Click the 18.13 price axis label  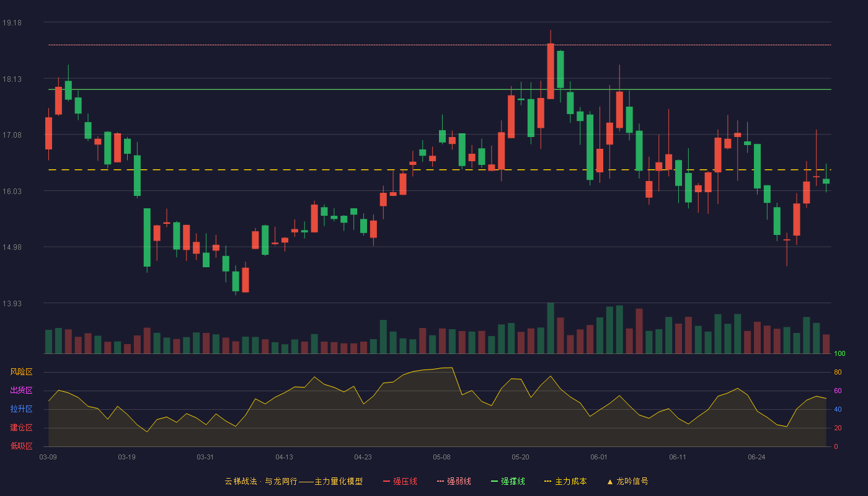(x=12, y=79)
